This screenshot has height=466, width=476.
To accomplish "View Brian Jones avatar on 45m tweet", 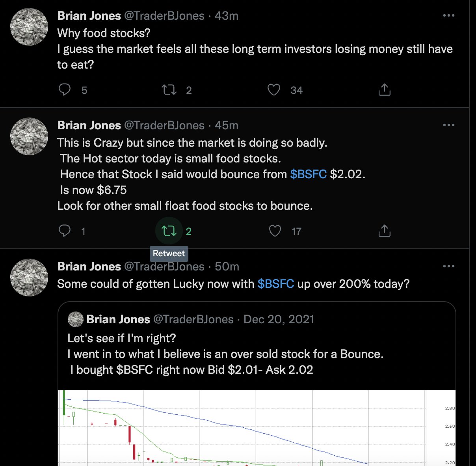I will click(x=29, y=136).
